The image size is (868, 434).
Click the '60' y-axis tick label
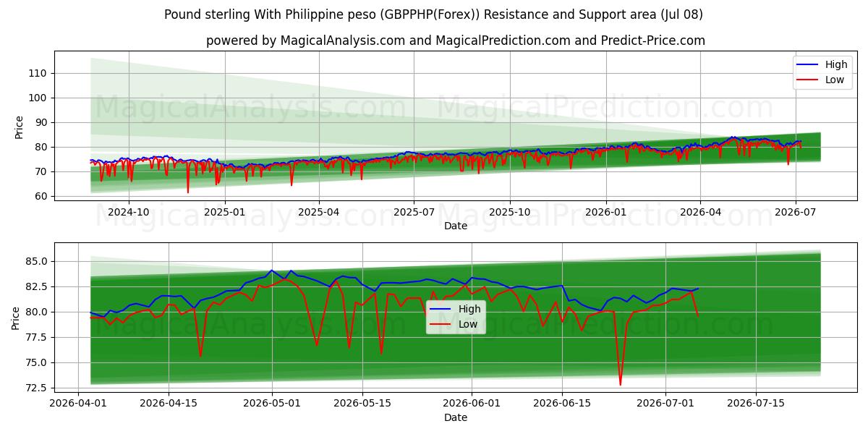tap(42, 196)
